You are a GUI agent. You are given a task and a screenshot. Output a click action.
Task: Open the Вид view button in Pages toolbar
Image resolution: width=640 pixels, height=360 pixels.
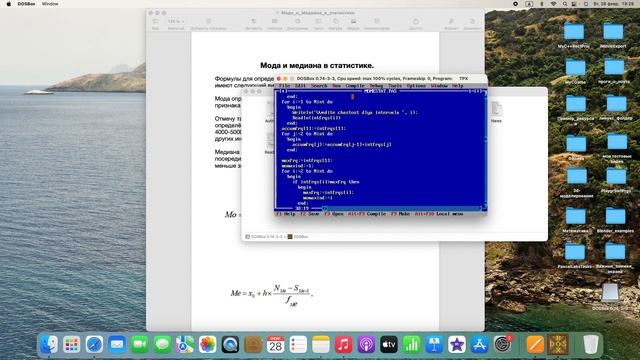click(x=156, y=24)
